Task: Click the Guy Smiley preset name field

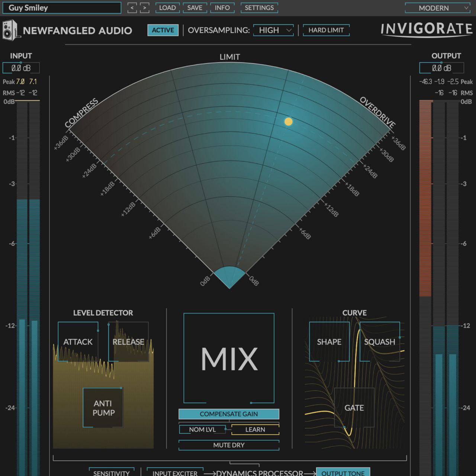Action: click(62, 8)
